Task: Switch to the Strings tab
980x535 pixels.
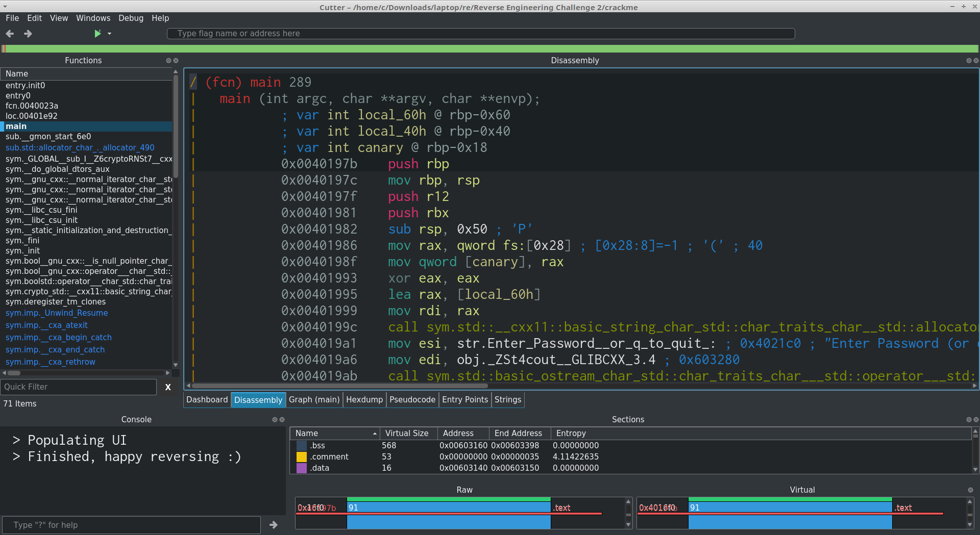Action: [508, 400]
